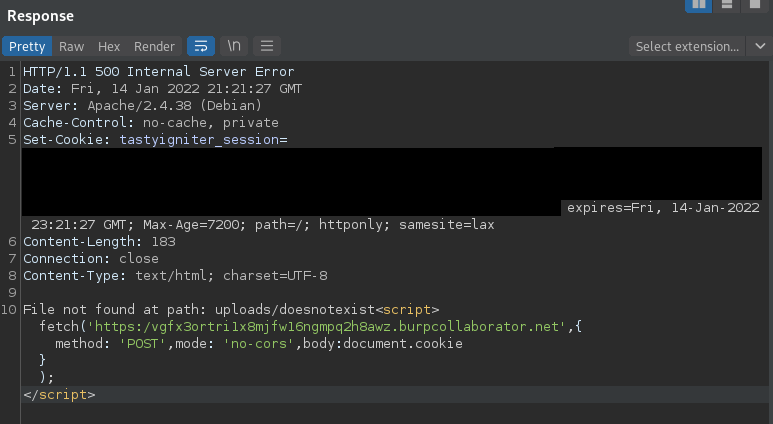Switch to the Pretty view tab
The height and width of the screenshot is (424, 773).
[27, 46]
